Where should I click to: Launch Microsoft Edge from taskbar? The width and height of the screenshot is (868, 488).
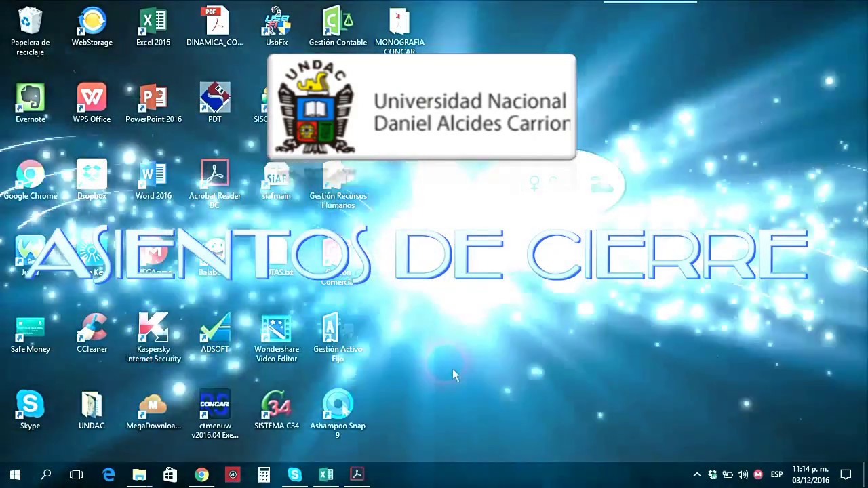pos(108,474)
